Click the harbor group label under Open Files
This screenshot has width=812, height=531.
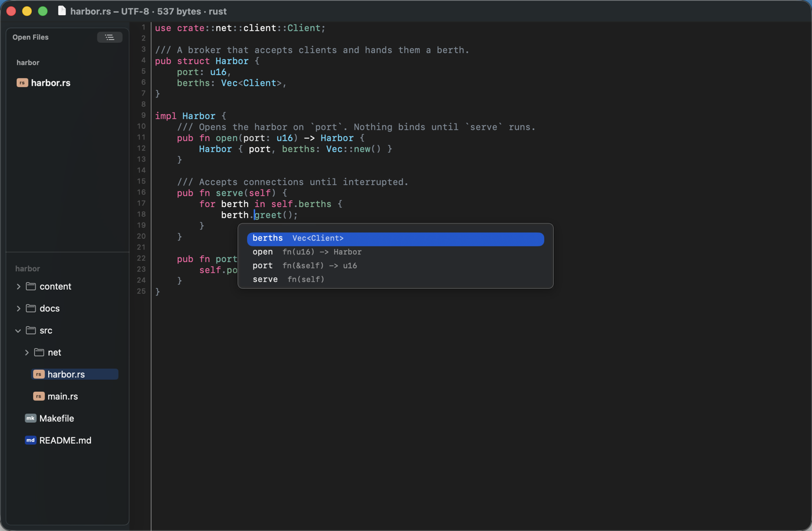(28, 63)
